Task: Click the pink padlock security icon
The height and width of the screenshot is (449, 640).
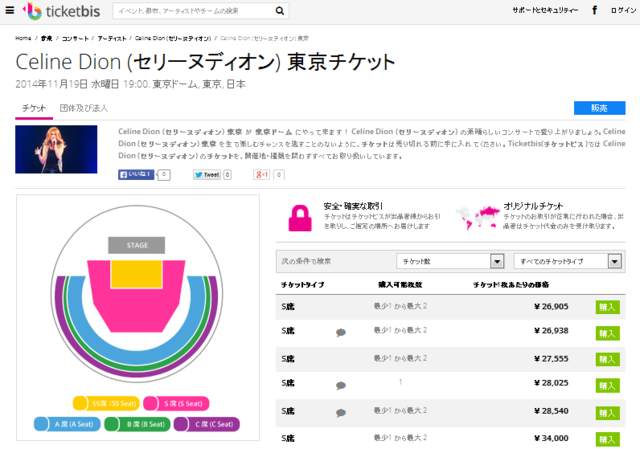Action: (300, 218)
